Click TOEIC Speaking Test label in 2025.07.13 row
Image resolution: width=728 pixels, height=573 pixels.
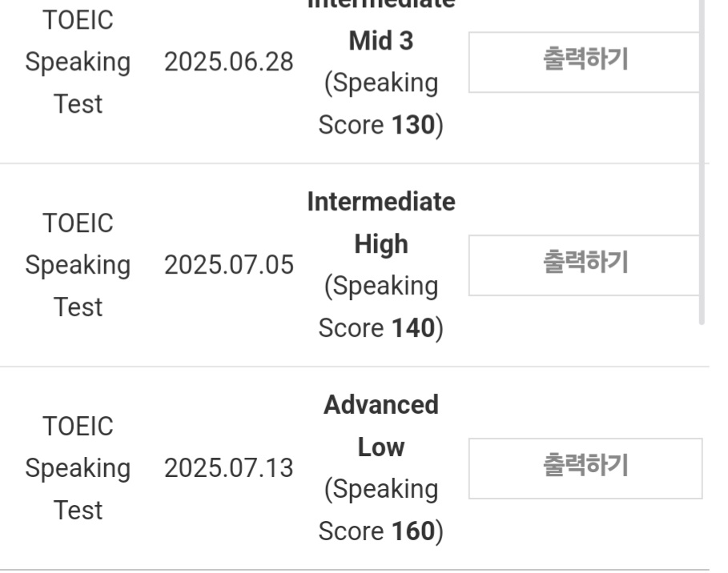(78, 467)
